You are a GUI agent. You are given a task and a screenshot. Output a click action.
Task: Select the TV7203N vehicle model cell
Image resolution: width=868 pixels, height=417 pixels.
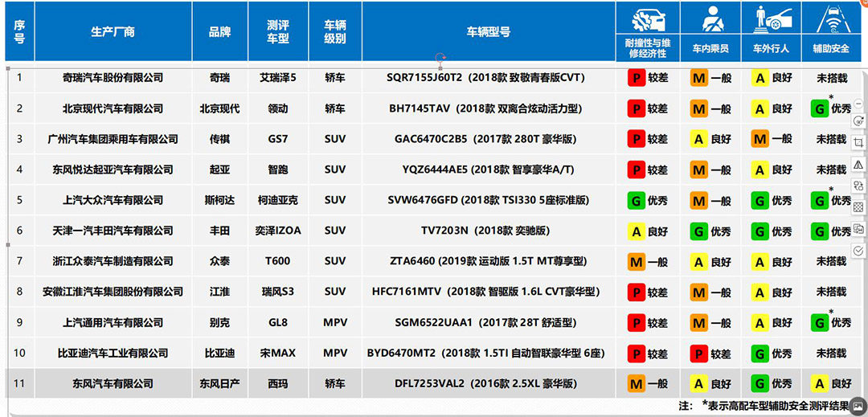coord(488,231)
